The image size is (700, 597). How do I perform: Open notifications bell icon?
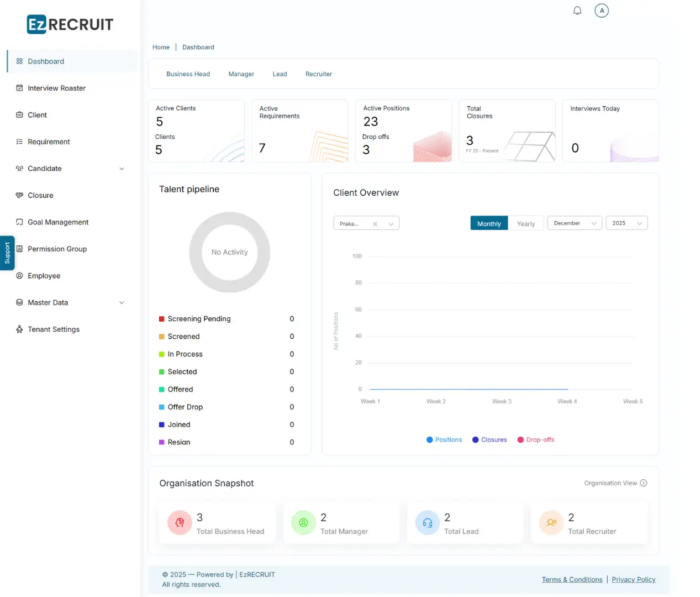[x=577, y=11]
